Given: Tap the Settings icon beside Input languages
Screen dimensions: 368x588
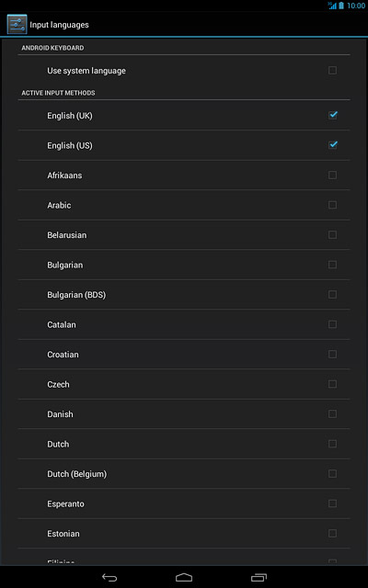Looking at the screenshot, I should tap(17, 25).
